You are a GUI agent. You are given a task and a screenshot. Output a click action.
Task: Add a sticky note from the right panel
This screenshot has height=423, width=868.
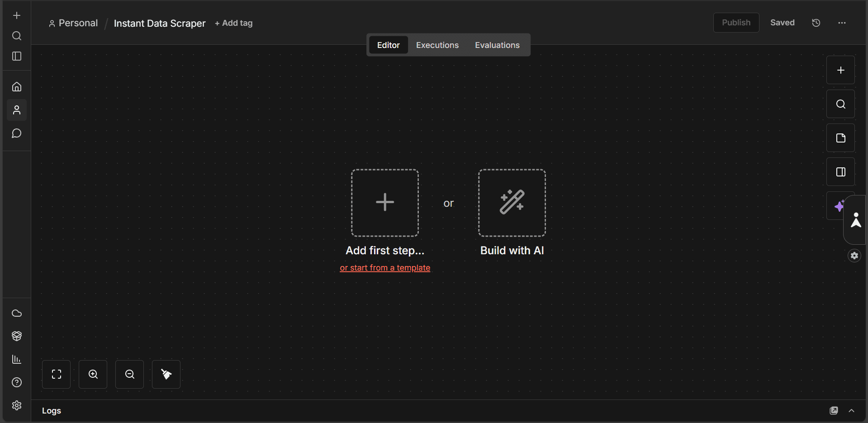click(x=840, y=138)
